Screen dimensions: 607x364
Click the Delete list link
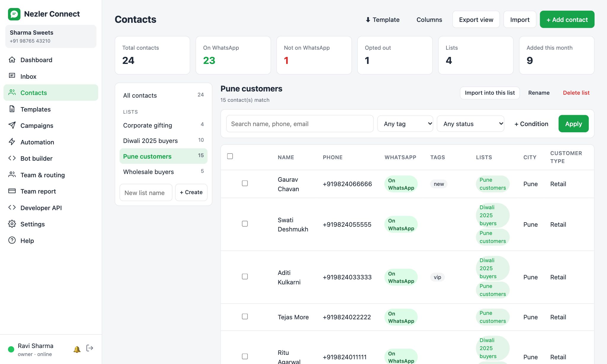pos(576,93)
